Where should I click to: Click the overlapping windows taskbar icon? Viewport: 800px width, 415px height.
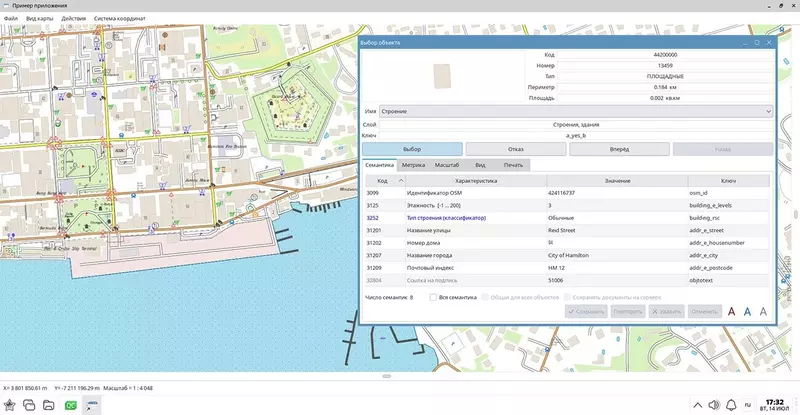(x=29, y=405)
